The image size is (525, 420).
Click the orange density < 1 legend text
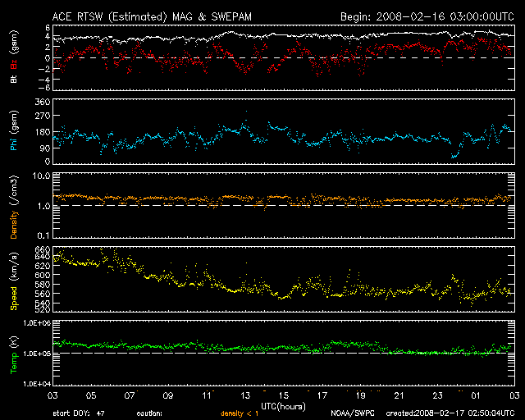(240, 413)
